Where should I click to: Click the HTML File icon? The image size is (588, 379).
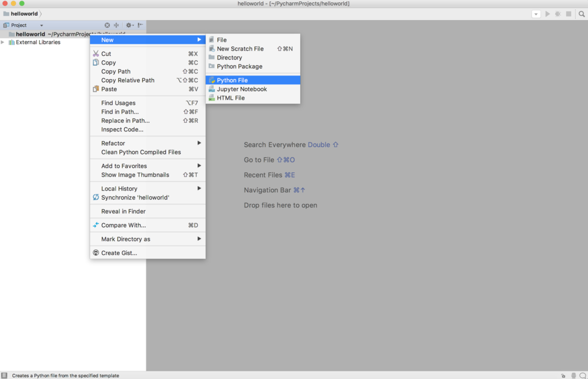click(x=212, y=98)
